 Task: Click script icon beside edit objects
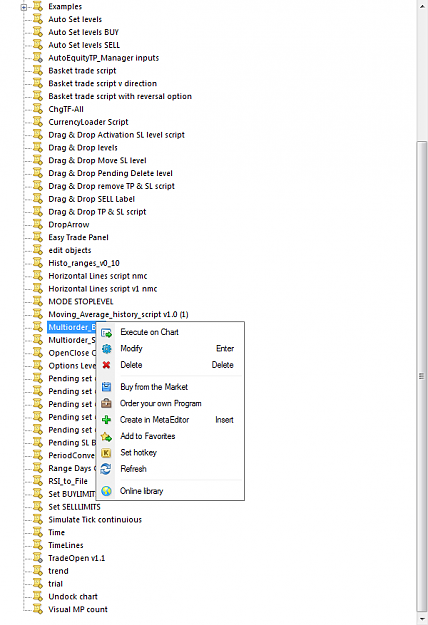[38, 250]
